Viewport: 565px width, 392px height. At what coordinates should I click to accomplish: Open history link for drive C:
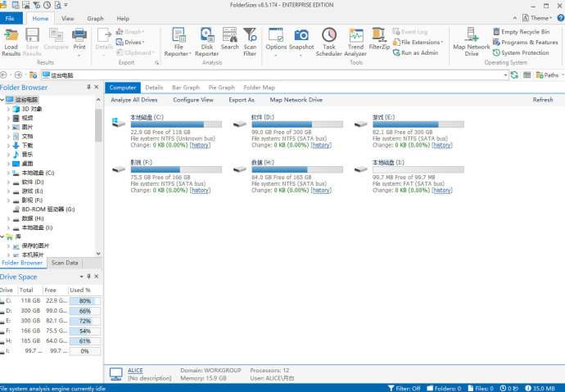click(200, 145)
